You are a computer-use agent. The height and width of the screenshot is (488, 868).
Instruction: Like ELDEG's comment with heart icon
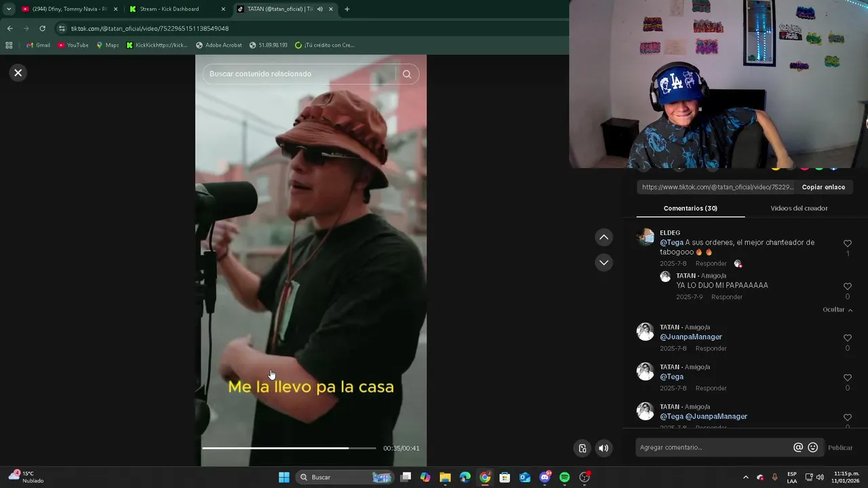(x=847, y=243)
